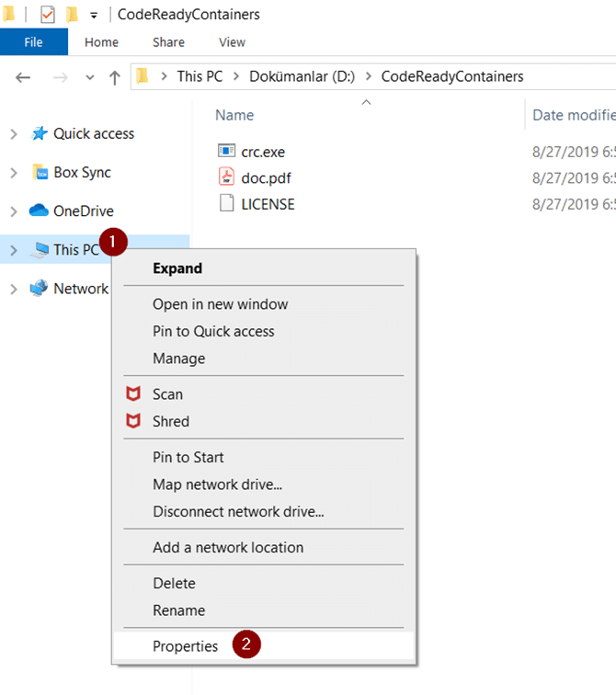Viewport: 616px width, 695px height.
Task: Go forward with the right arrow button
Action: pos(61,77)
